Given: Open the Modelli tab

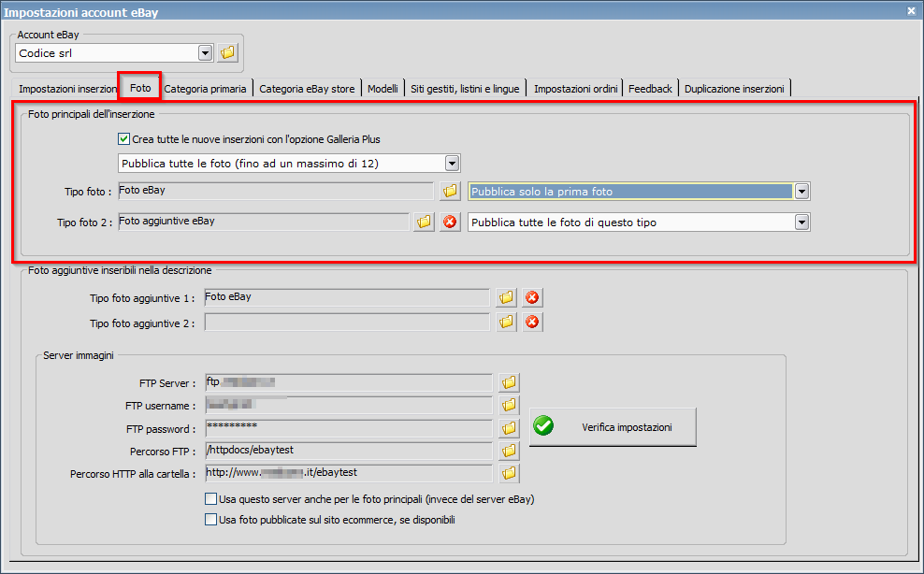Looking at the screenshot, I should 383,89.
